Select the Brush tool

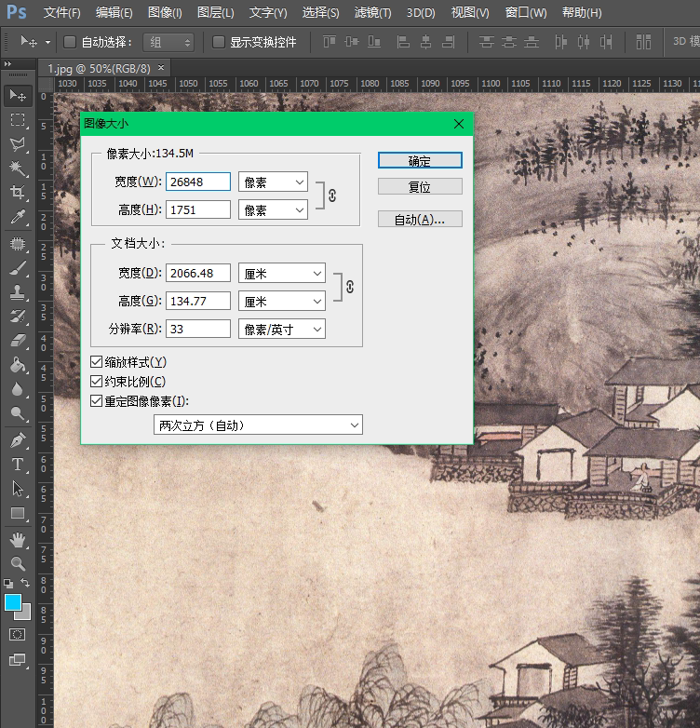[x=18, y=268]
